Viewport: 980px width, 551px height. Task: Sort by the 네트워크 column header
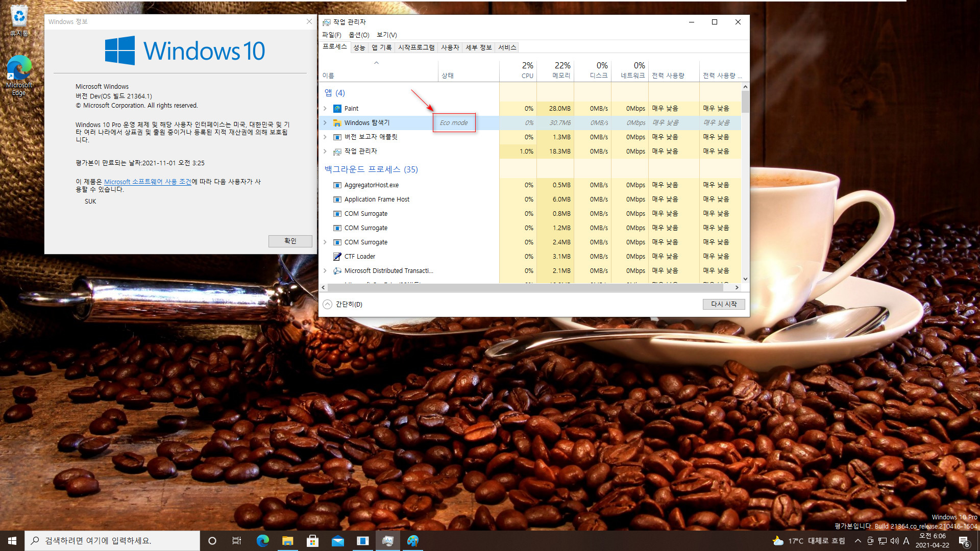click(630, 70)
